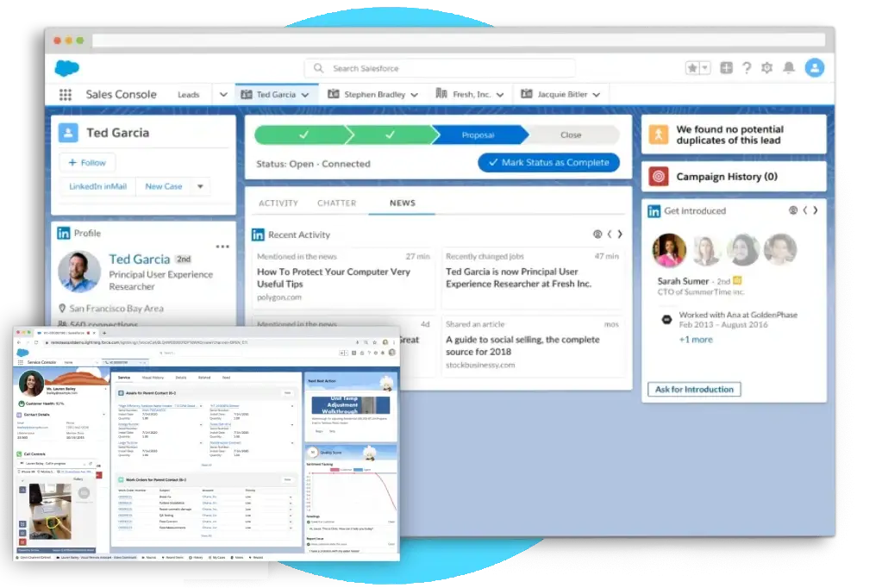Click the LinkedIn icon beside Recent Activity
The height and width of the screenshot is (588, 882).
(258, 235)
